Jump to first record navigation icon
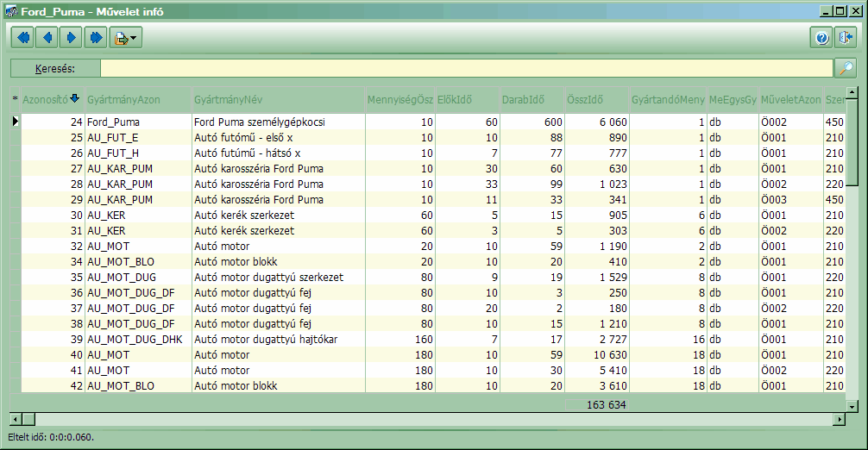Image resolution: width=868 pixels, height=450 pixels. (22, 38)
